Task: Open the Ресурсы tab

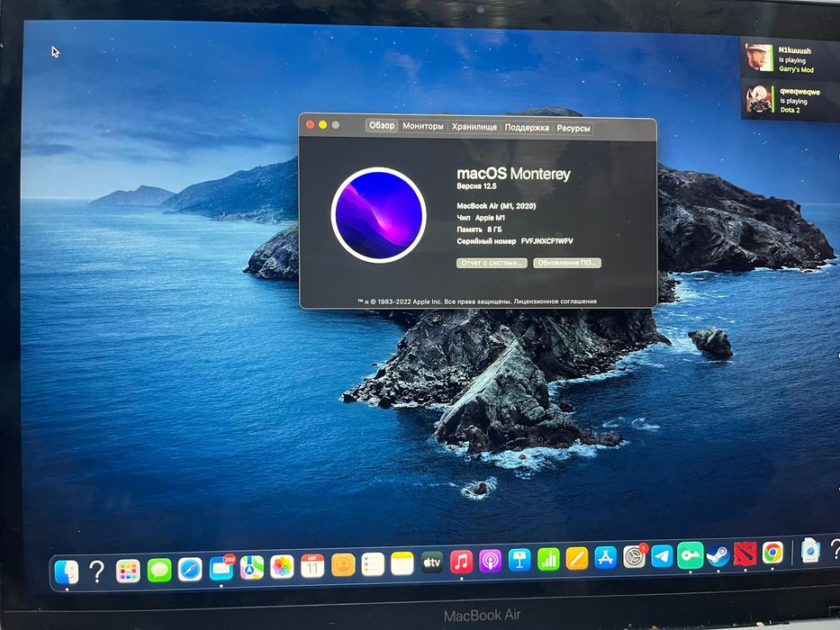Action: 574,128
